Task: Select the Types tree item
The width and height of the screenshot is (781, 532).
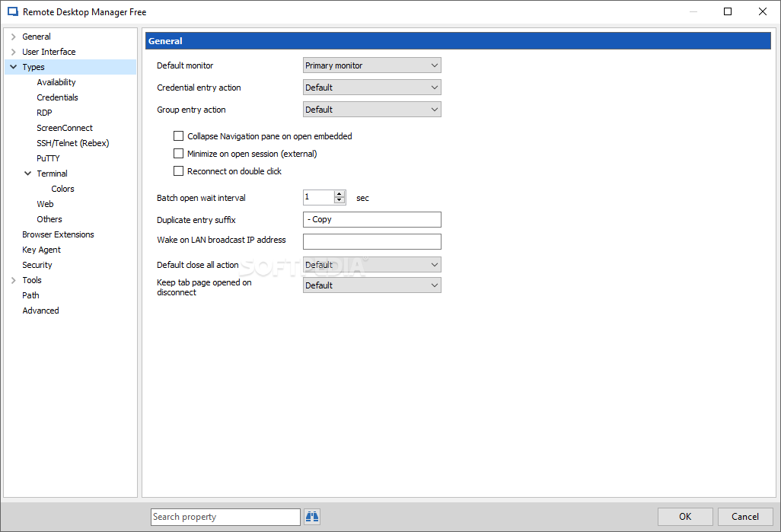Action: coord(33,67)
